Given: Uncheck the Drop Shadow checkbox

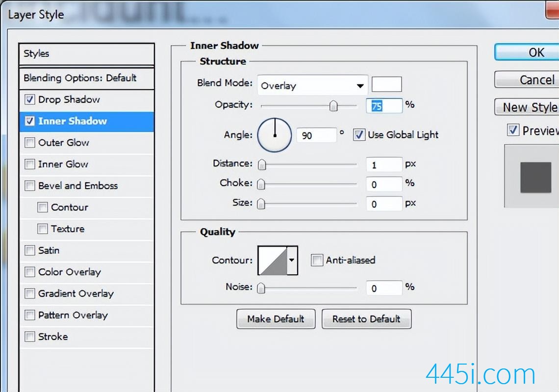Looking at the screenshot, I should [x=30, y=99].
